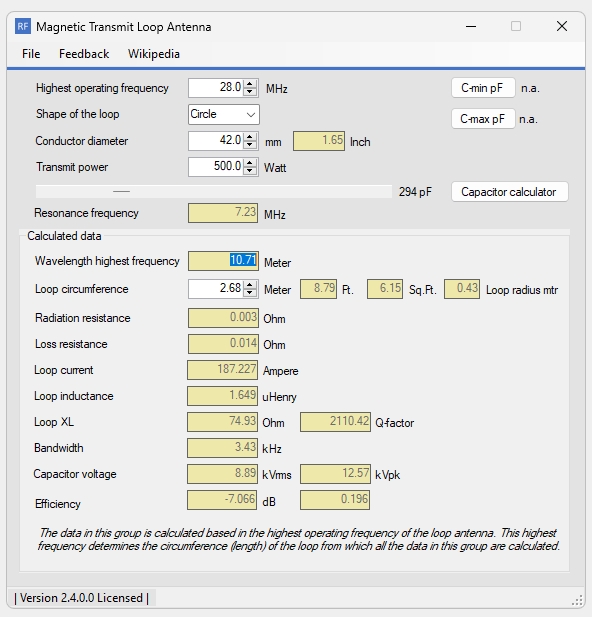Open the File menu

pos(31,54)
